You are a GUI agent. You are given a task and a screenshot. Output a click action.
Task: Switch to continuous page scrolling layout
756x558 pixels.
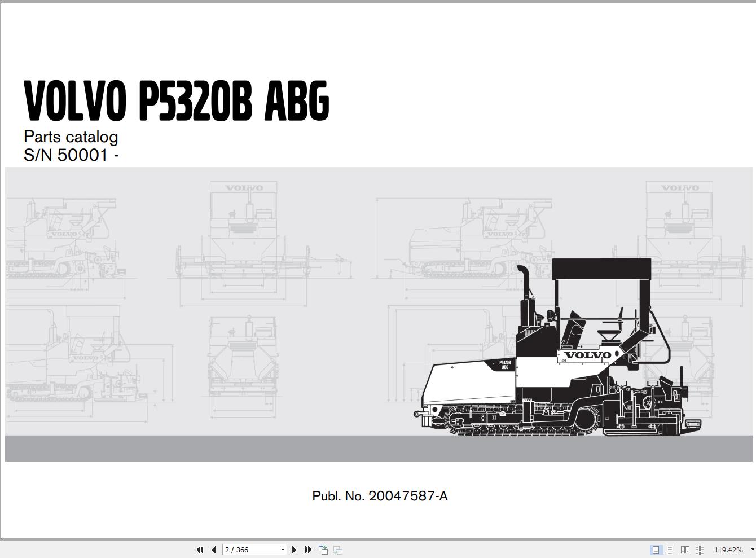[x=670, y=550]
